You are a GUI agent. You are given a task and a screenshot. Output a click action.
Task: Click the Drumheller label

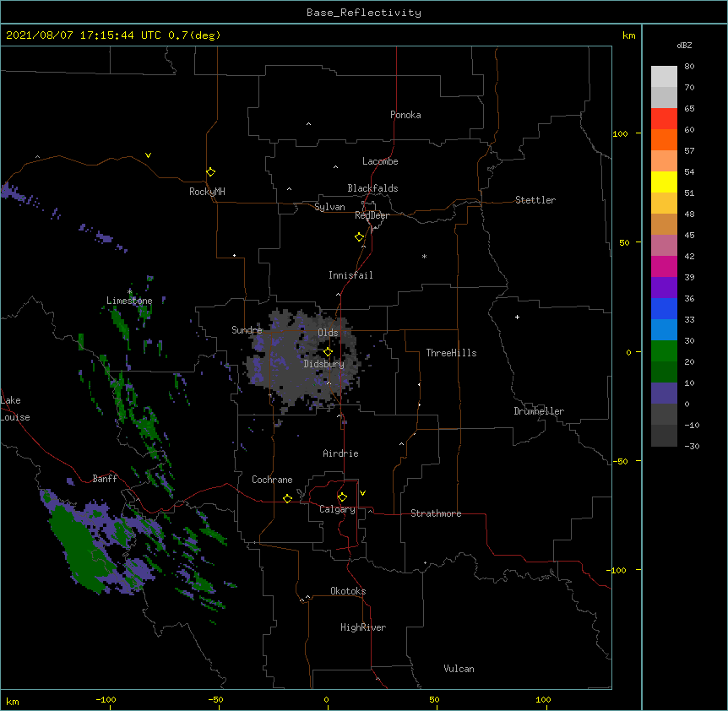point(539,411)
